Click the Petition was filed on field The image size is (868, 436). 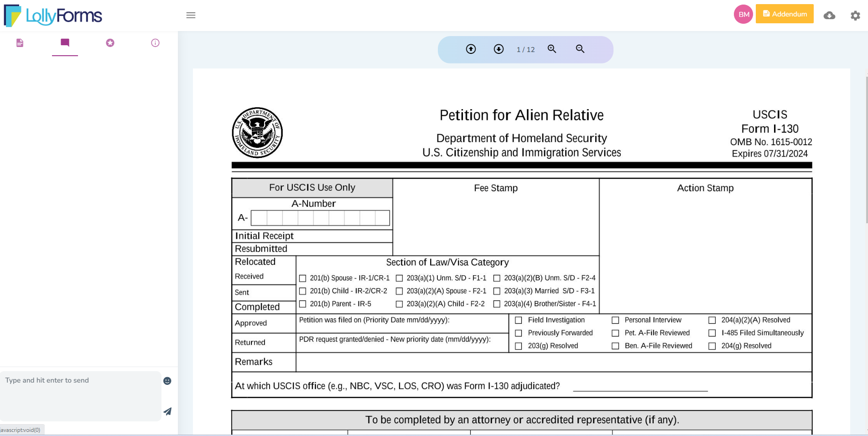[402, 323]
